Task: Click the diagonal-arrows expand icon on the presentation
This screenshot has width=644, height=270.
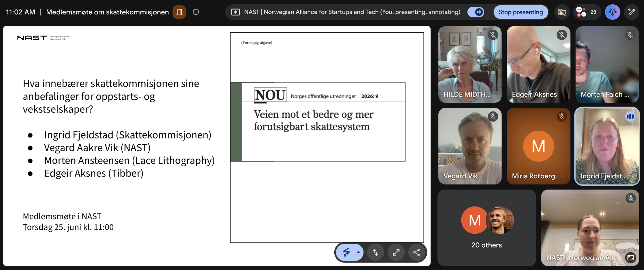Action: pos(396,252)
